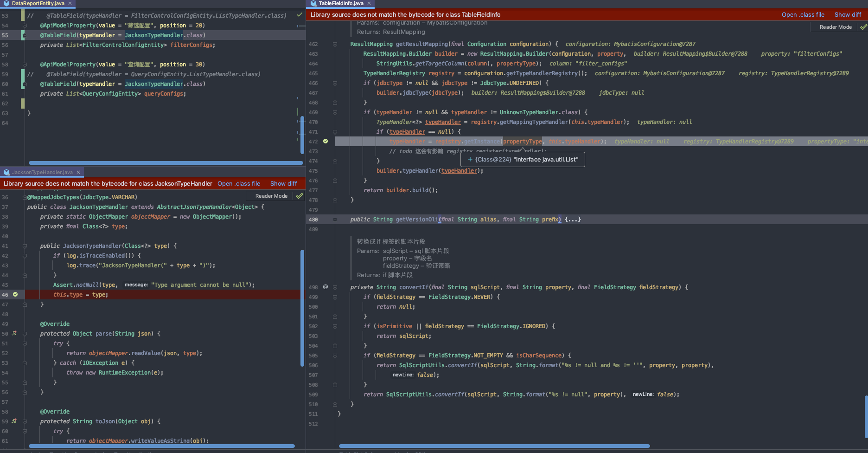Click the green inspection checkmark in DataReportEntity editor
The image size is (868, 453).
click(300, 15)
